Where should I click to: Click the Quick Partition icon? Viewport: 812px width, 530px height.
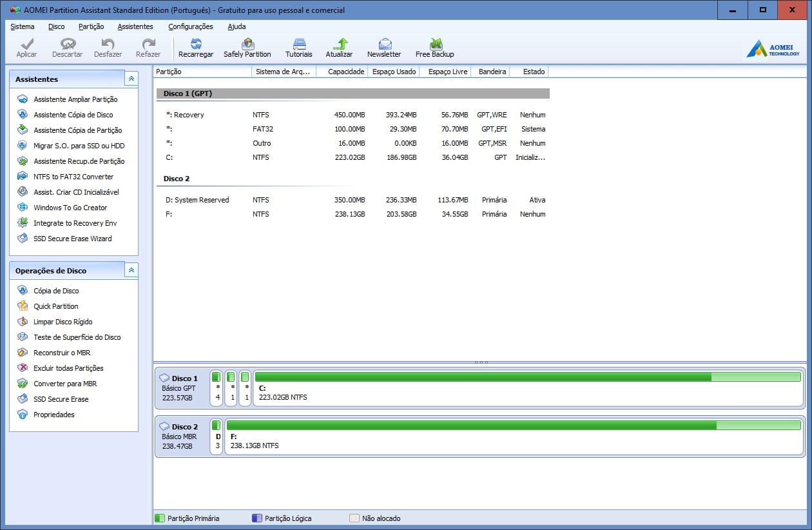[x=23, y=306]
